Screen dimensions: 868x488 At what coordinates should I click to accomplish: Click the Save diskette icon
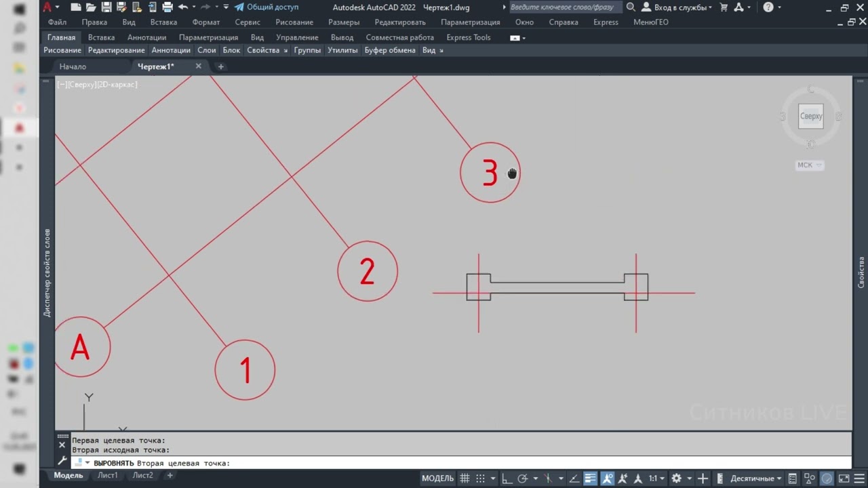point(106,7)
